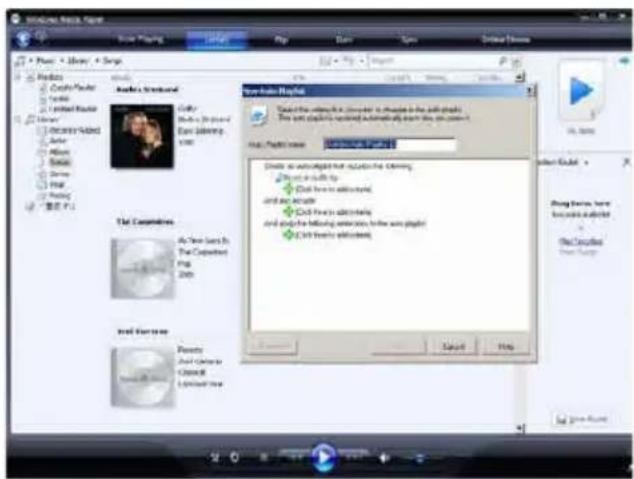Image resolution: width=634 pixels, height=479 pixels.
Task: Mute sound with the speaker icon
Action: coord(385,458)
